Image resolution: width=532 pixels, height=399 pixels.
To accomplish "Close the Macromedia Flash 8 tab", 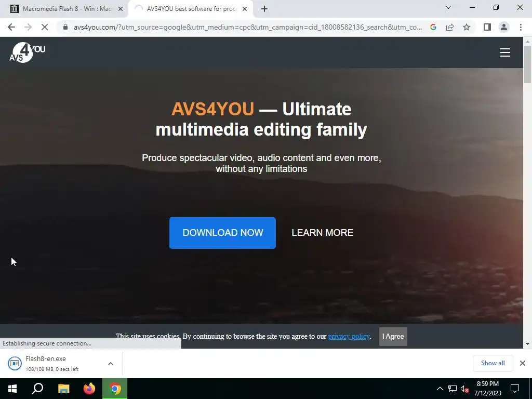I will click(x=120, y=9).
